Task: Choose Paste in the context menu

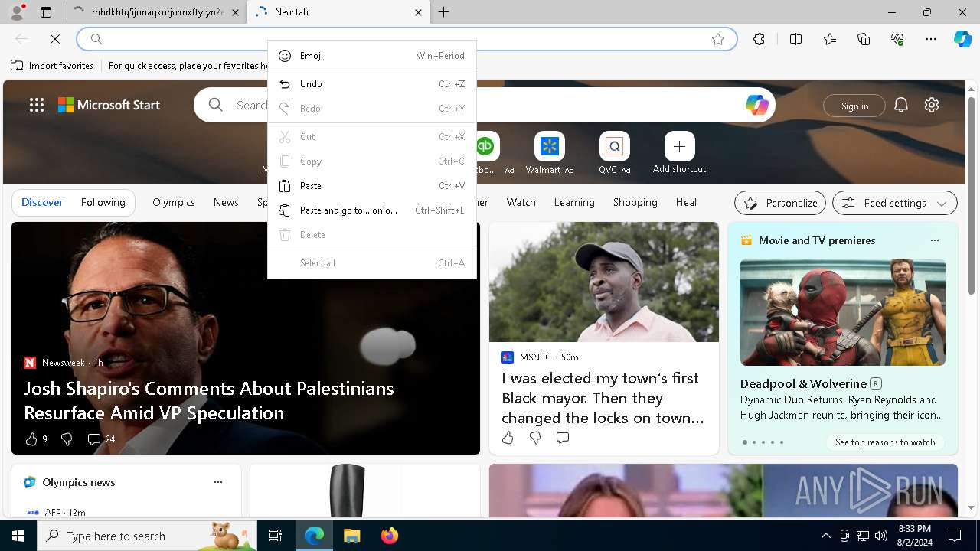Action: [x=372, y=186]
